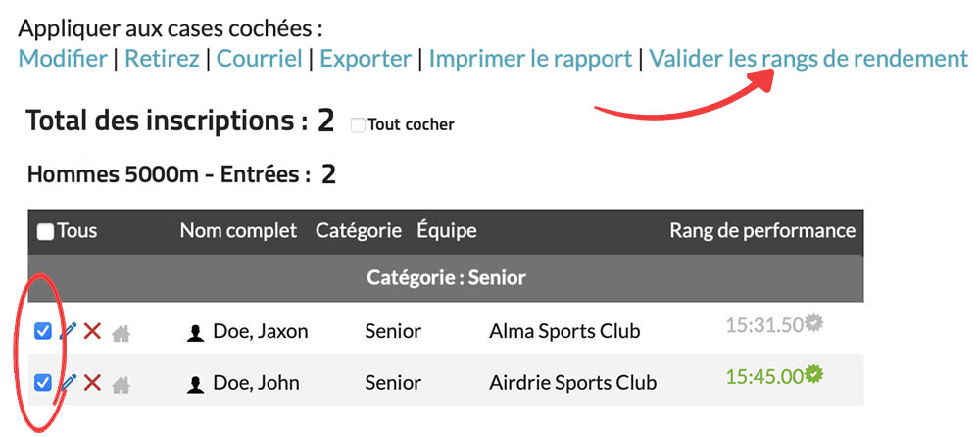Image resolution: width=980 pixels, height=437 pixels.
Task: Click home icon in Doe, Jaxon row
Action: pos(121,333)
